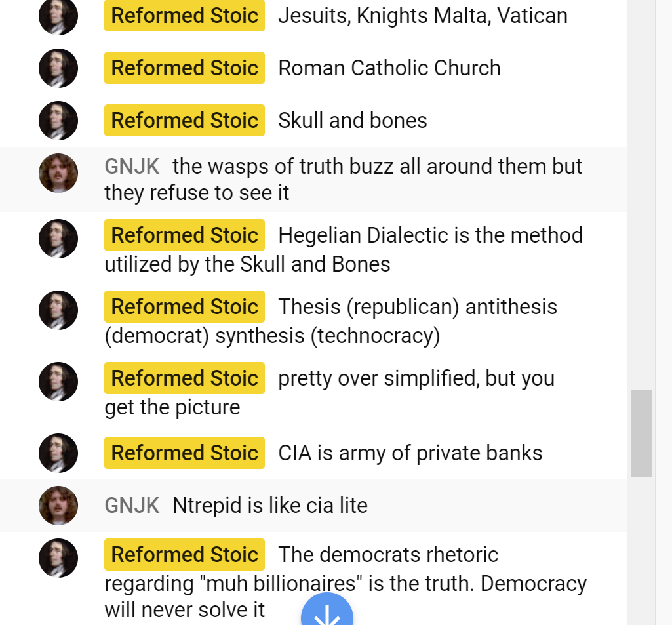Click Reformed Stoic's avatar beside the Skull and bones message
This screenshot has width=672, height=625.
tap(58, 121)
